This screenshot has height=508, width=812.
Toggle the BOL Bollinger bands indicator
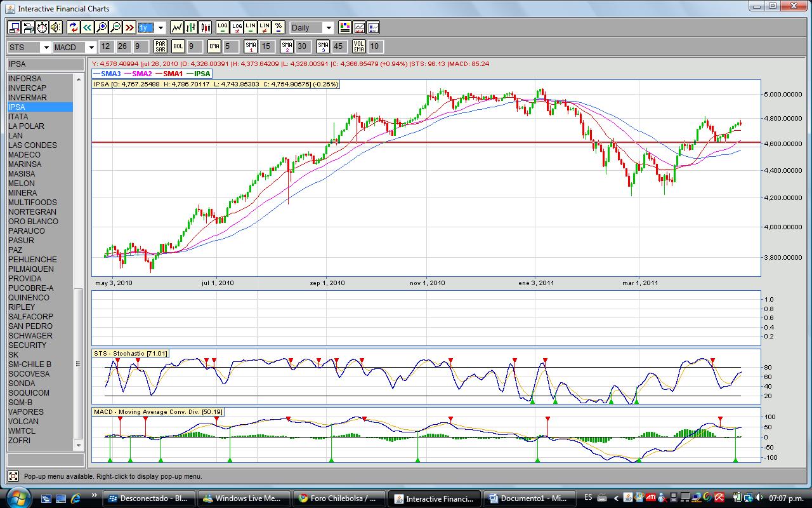click(x=178, y=46)
